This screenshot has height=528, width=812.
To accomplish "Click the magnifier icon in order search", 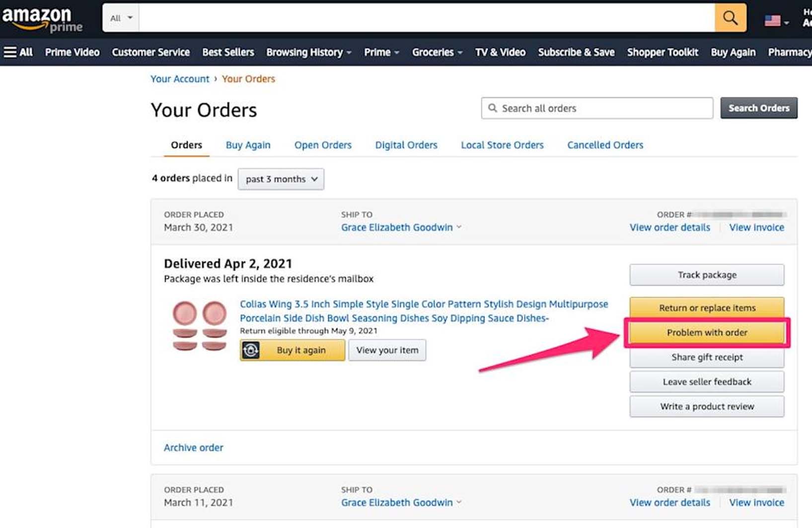I will pos(492,108).
